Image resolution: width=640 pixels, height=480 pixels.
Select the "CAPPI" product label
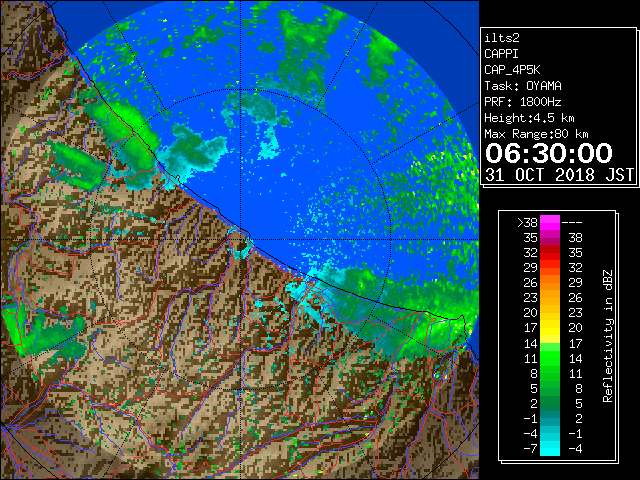(501, 54)
